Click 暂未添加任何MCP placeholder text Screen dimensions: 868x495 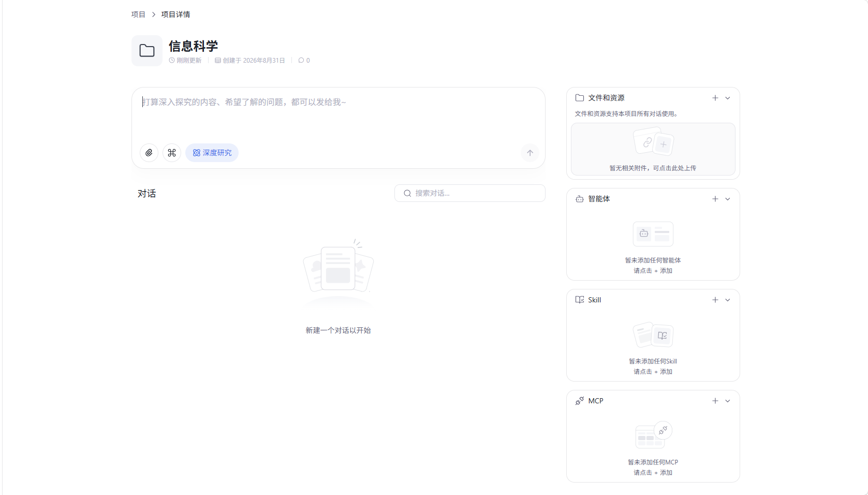coord(653,462)
